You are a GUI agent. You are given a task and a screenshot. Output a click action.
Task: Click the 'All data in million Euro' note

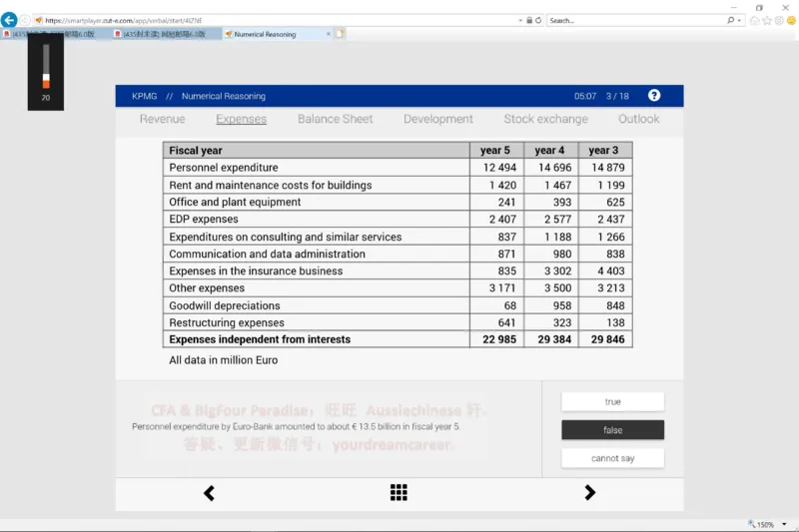click(x=223, y=360)
